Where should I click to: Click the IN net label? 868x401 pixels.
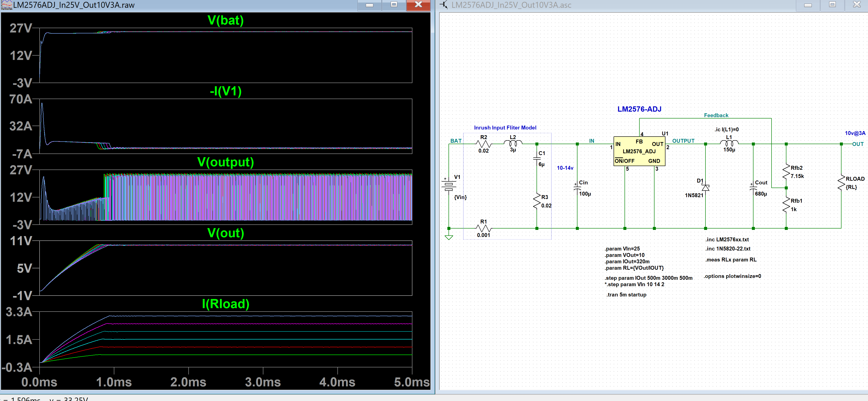tap(591, 141)
